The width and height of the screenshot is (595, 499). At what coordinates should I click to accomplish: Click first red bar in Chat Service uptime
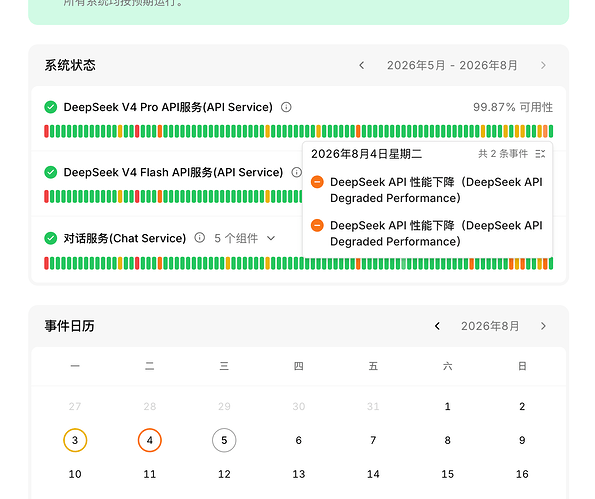point(46,263)
